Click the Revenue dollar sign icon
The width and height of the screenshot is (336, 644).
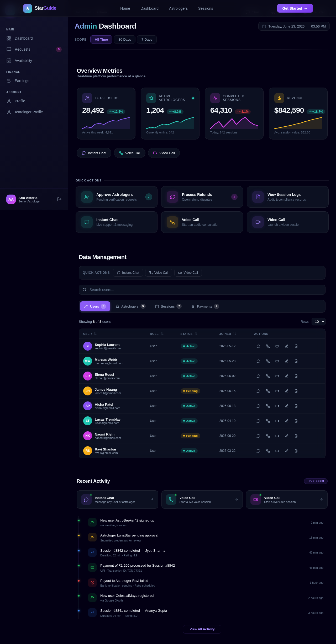pyautogui.click(x=279, y=98)
